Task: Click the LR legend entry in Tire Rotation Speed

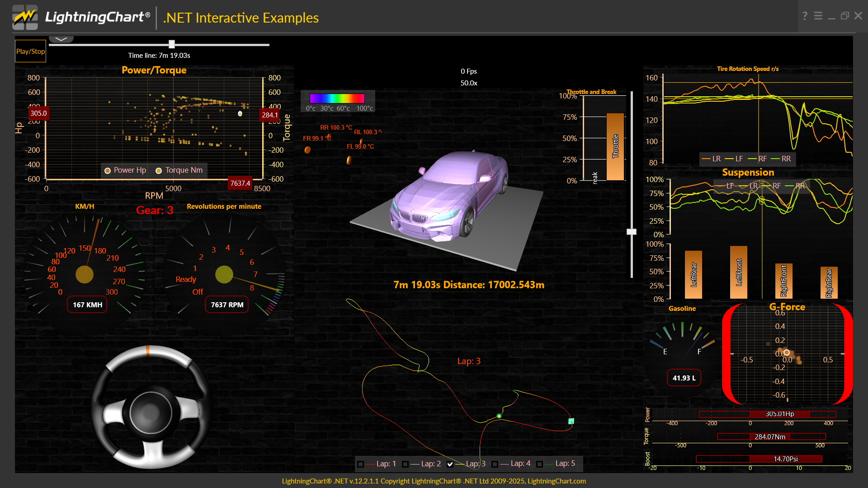Action: (711, 159)
